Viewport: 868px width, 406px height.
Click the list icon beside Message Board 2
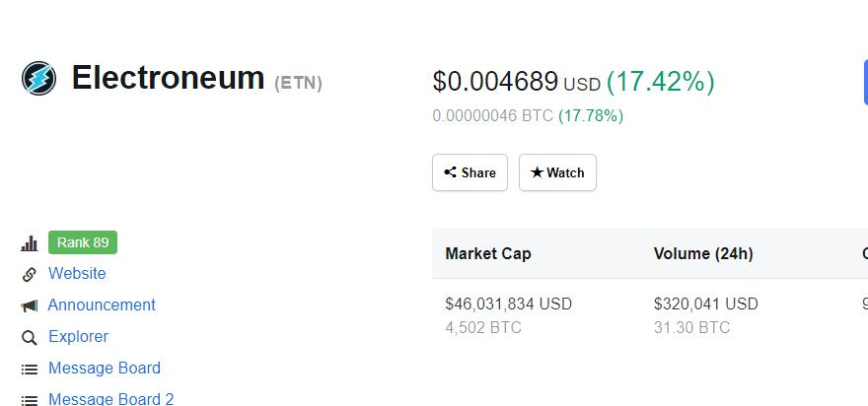tap(30, 399)
